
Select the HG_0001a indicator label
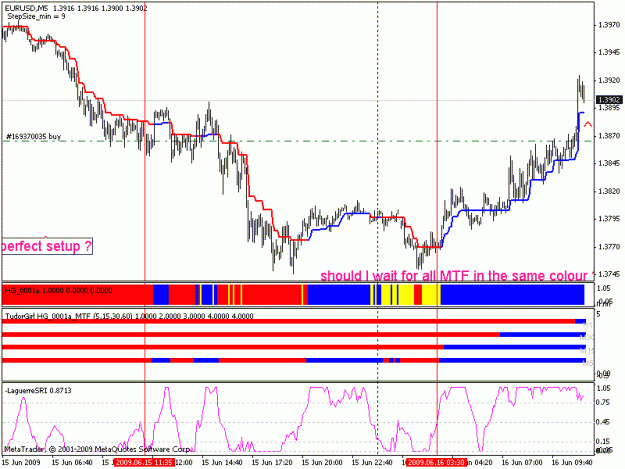coord(58,290)
